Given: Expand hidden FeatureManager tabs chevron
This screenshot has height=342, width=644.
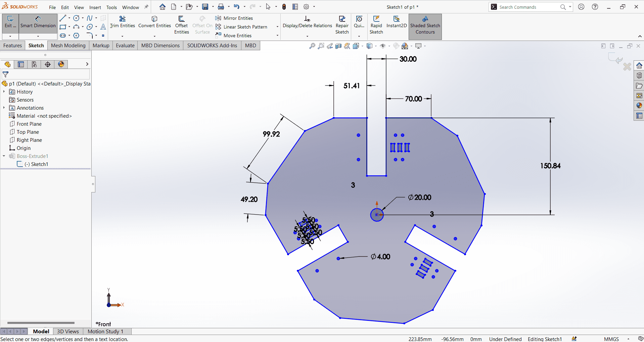Looking at the screenshot, I should pyautogui.click(x=87, y=64).
